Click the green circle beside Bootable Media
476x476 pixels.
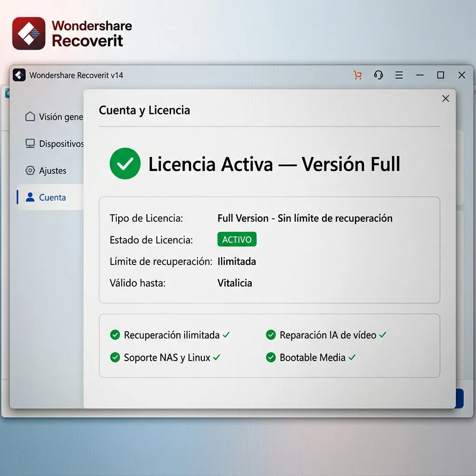coord(271,357)
